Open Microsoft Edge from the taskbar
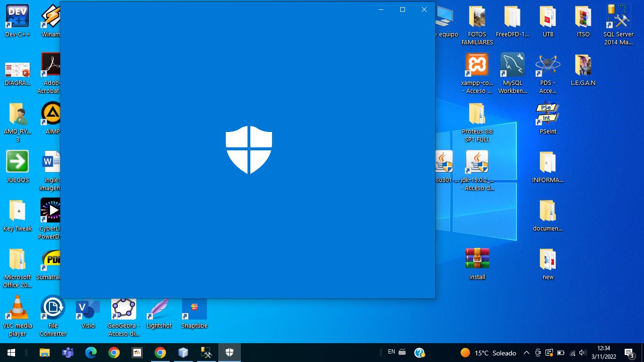 91,353
